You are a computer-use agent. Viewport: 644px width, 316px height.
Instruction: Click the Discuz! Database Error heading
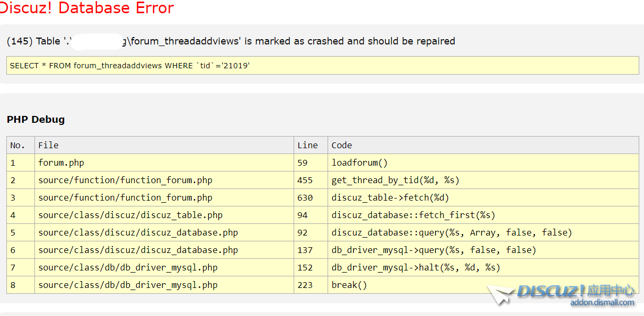87,8
